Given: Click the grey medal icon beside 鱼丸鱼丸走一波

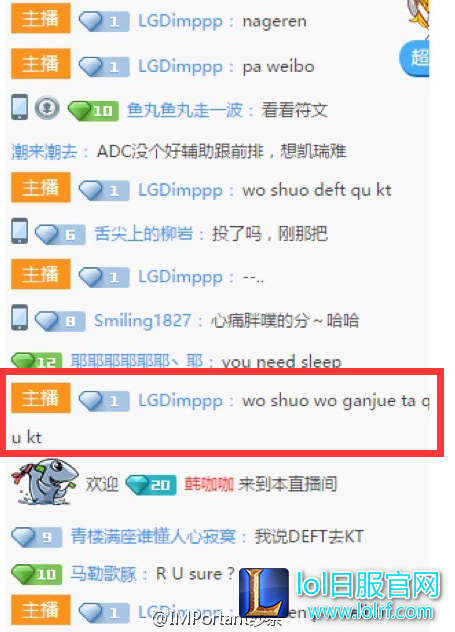Looking at the screenshot, I should point(47,108).
